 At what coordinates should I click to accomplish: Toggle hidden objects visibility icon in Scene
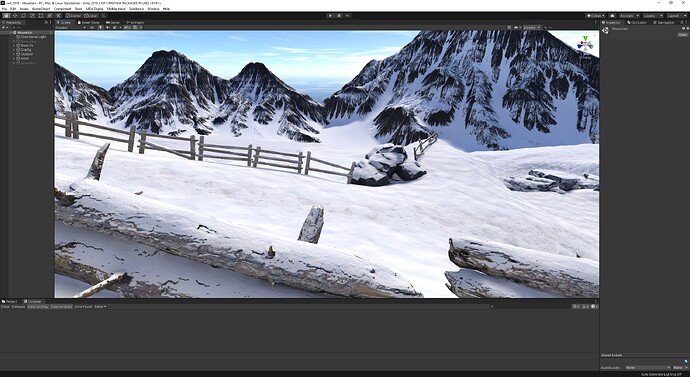pos(127,27)
